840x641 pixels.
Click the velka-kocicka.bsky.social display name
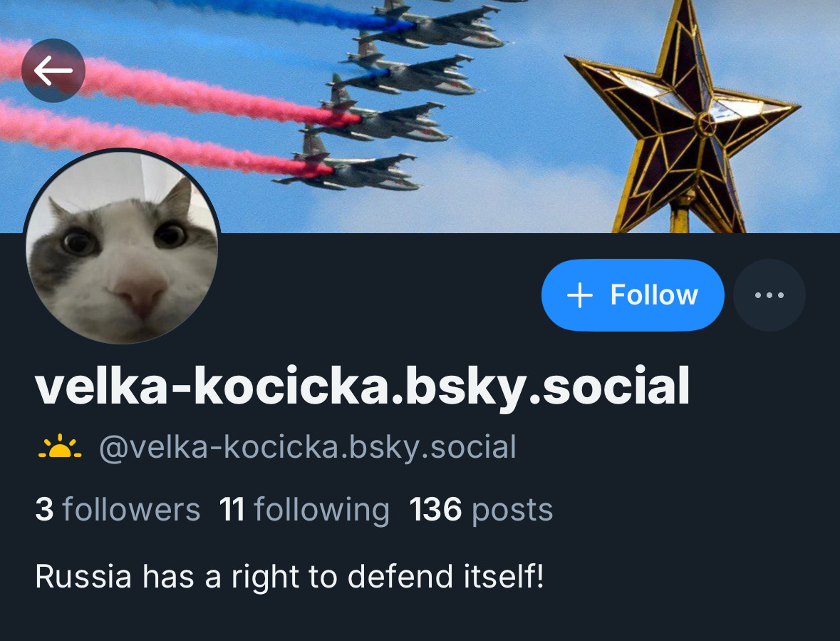pyautogui.click(x=362, y=387)
